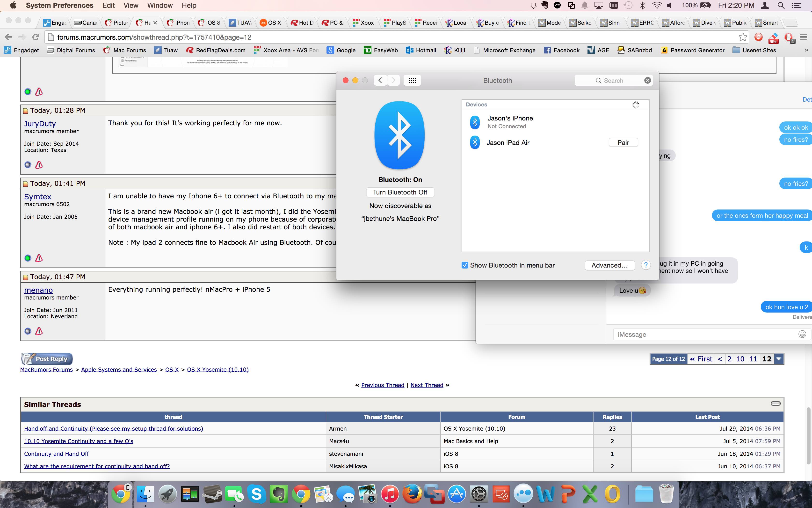Open Evernote in the Dock

pyautogui.click(x=278, y=494)
